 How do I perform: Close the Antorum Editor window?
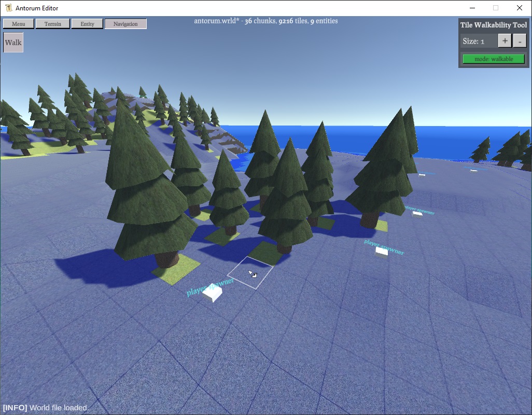pyautogui.click(x=519, y=8)
